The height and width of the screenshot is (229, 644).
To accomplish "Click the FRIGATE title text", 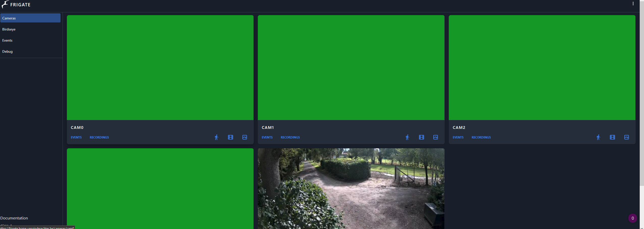I will pyautogui.click(x=20, y=5).
